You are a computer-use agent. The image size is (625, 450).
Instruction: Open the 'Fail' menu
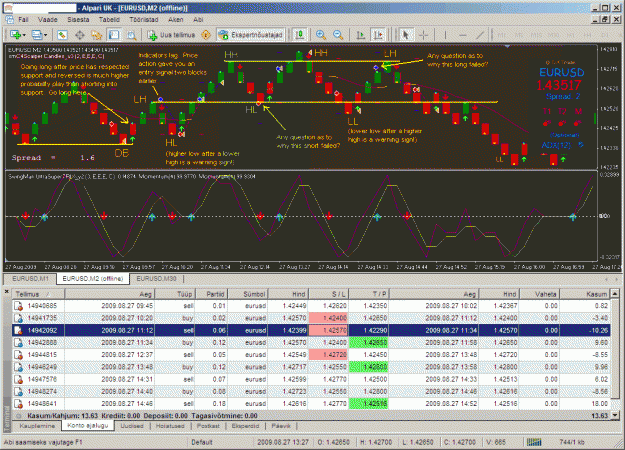pos(23,20)
